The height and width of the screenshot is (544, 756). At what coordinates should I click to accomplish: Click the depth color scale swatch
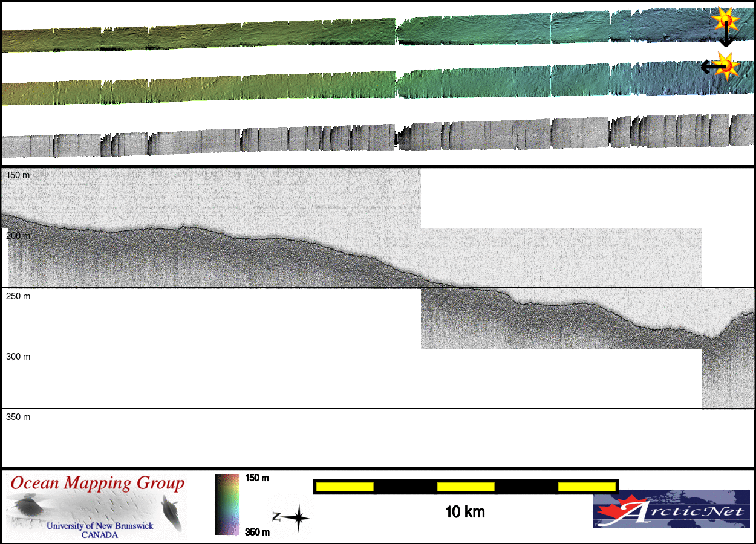tap(227, 505)
